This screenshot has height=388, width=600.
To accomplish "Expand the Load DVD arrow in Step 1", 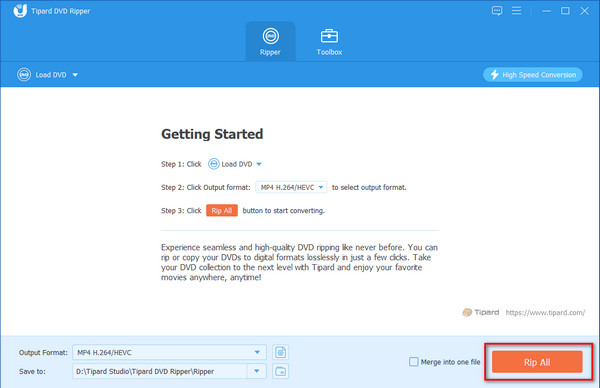I will click(259, 164).
